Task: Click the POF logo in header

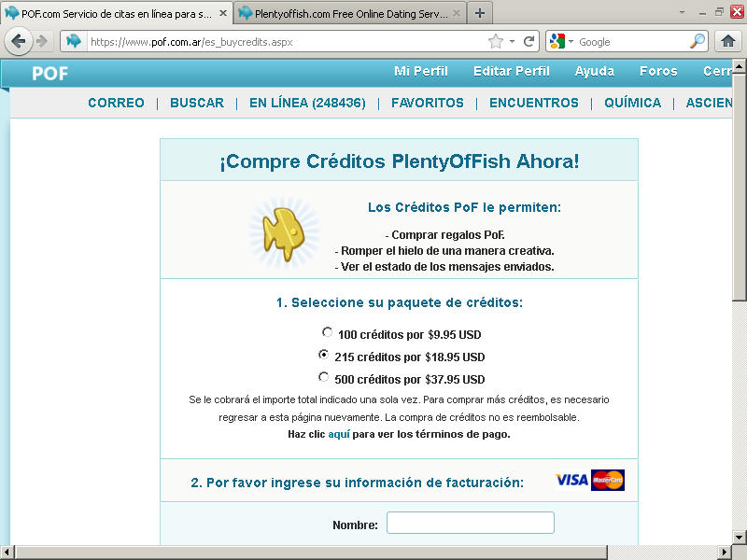Action: tap(50, 74)
